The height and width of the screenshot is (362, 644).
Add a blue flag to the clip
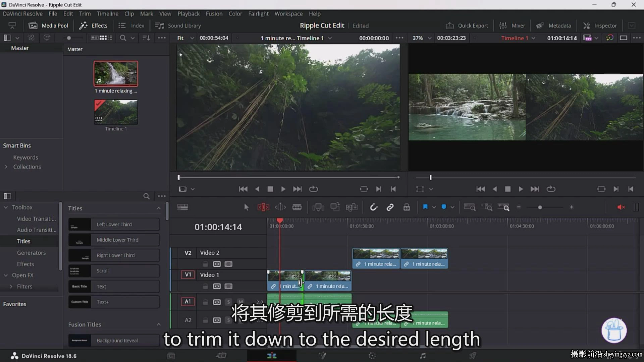425,207
